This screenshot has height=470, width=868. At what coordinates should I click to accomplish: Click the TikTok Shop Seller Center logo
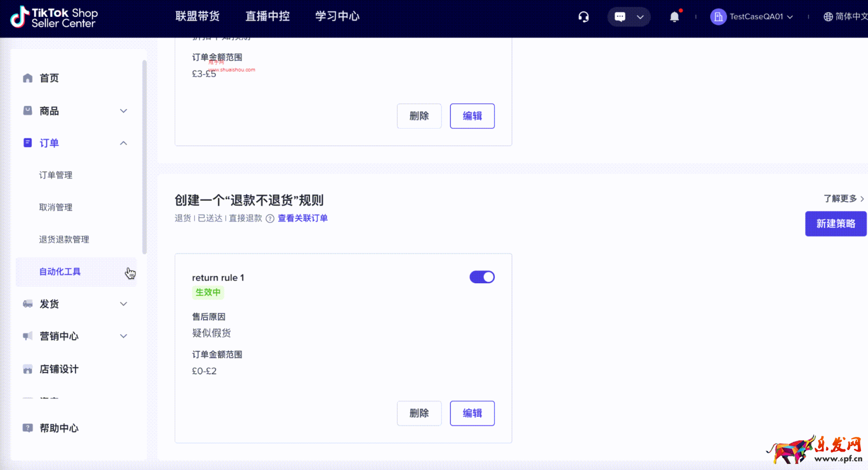pyautogui.click(x=54, y=17)
